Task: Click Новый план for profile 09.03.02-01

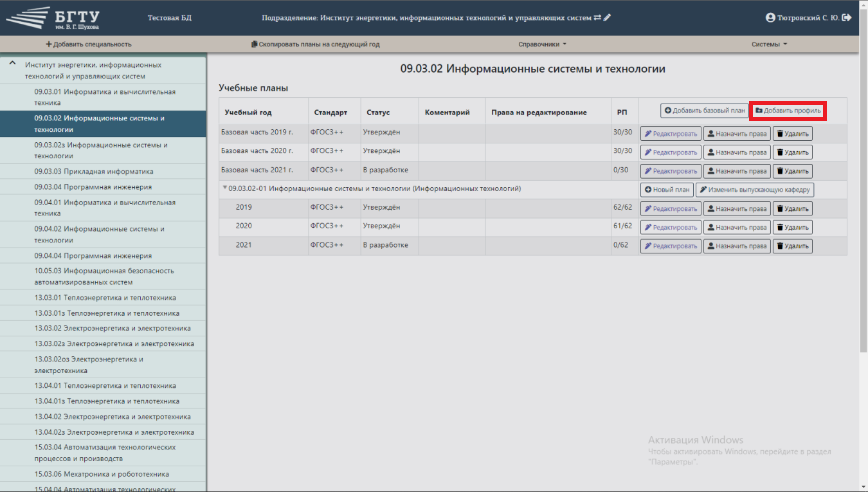Action: click(x=667, y=190)
